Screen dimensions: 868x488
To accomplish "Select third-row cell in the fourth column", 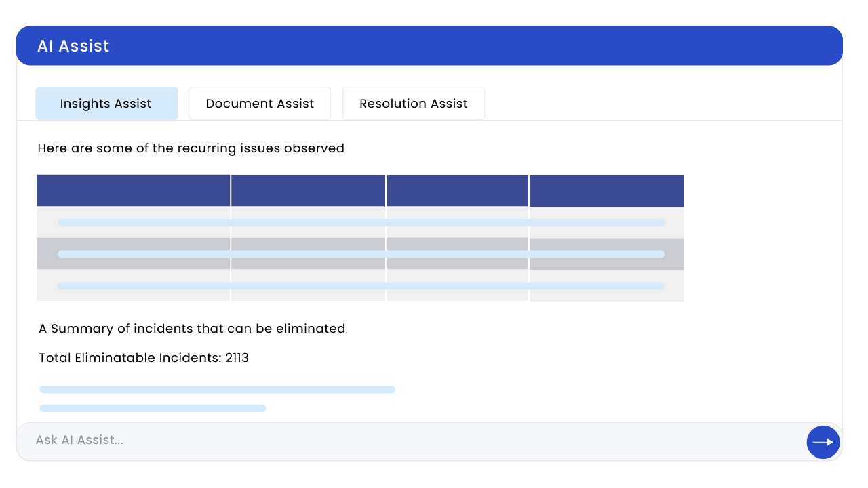I will pos(606,286).
